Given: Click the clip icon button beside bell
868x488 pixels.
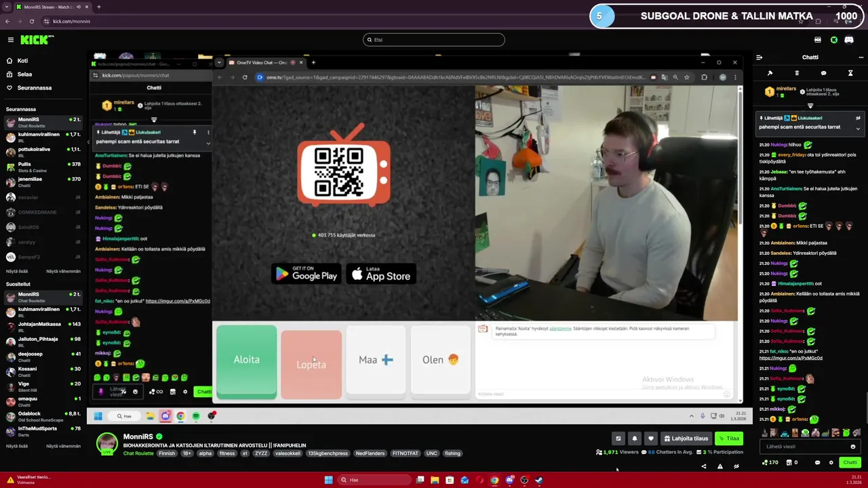Looking at the screenshot, I should pyautogui.click(x=618, y=439).
